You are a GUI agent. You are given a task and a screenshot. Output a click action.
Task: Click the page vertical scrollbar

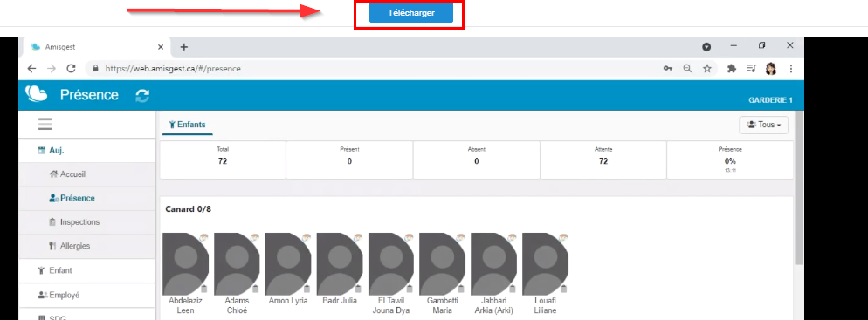(x=798, y=188)
